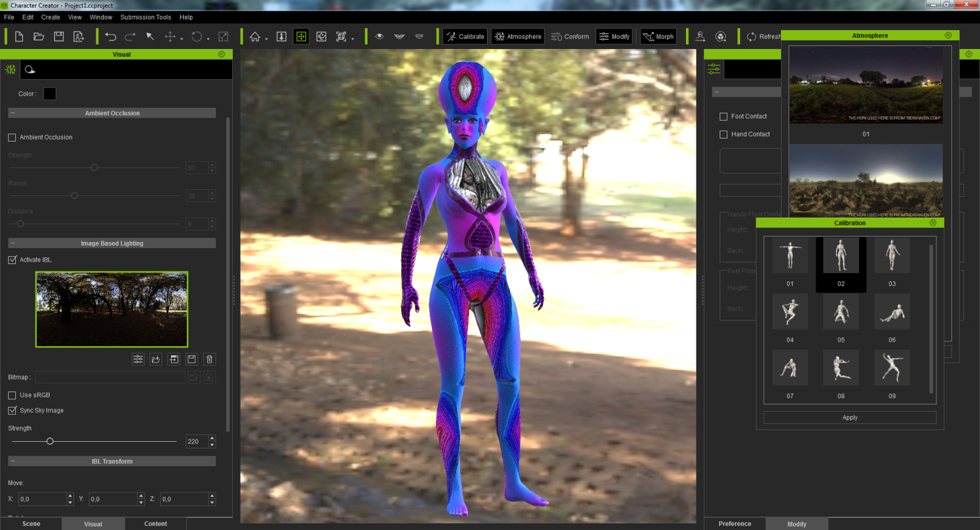Select the arrow pointer tool
The image size is (980, 530).
[x=150, y=37]
